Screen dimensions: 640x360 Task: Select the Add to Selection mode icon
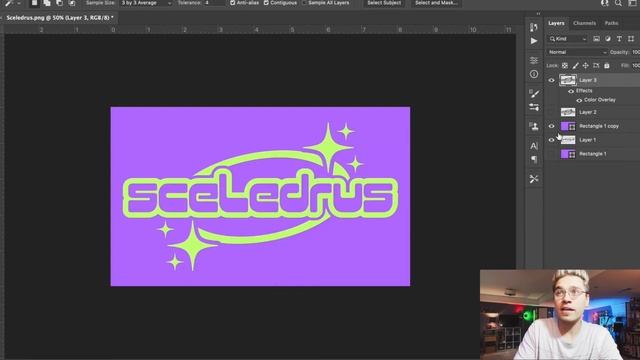pyautogui.click(x=47, y=3)
